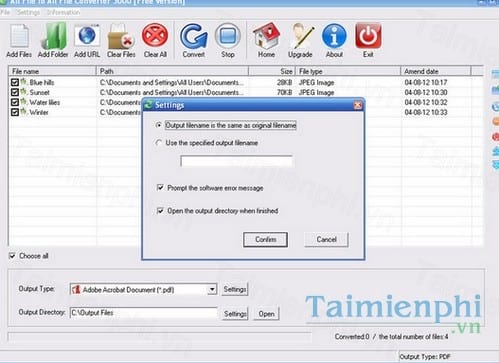This screenshot has height=363, width=499.
Task: Open the Information menu
Action: coord(63,12)
